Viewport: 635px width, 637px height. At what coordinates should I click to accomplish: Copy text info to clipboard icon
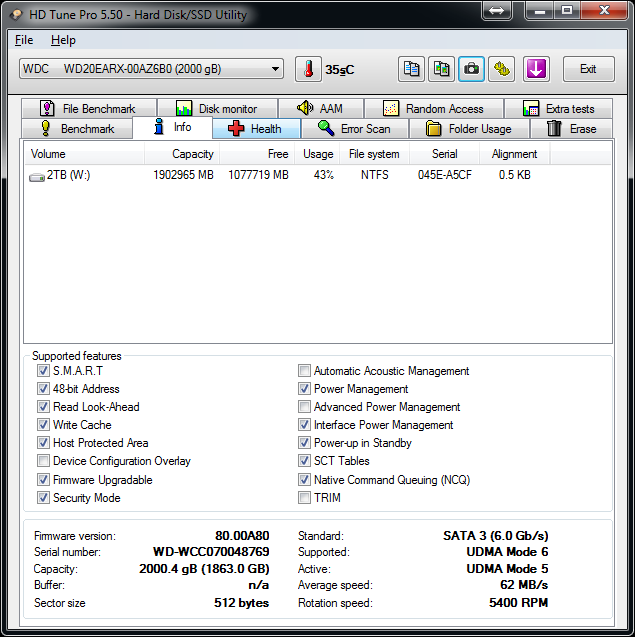pyautogui.click(x=411, y=69)
